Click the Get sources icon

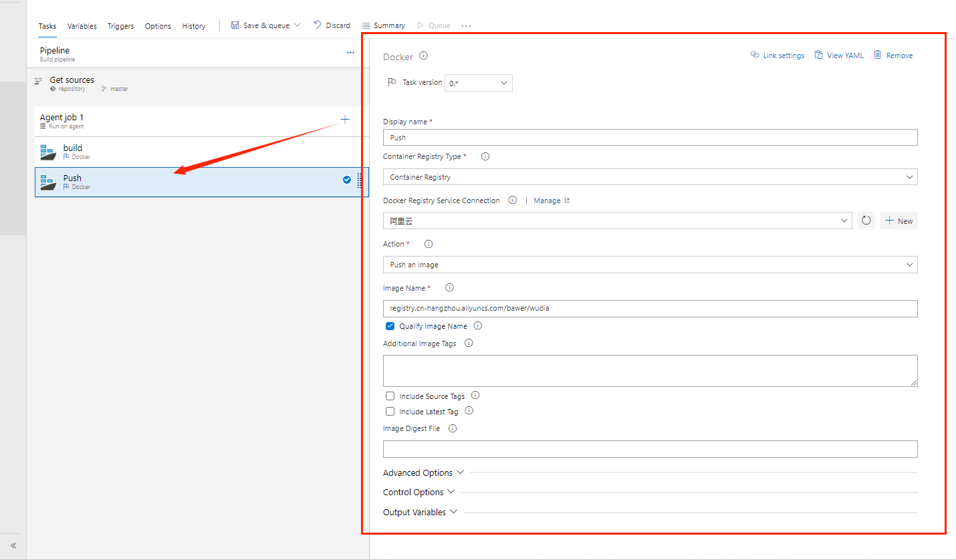coord(39,80)
